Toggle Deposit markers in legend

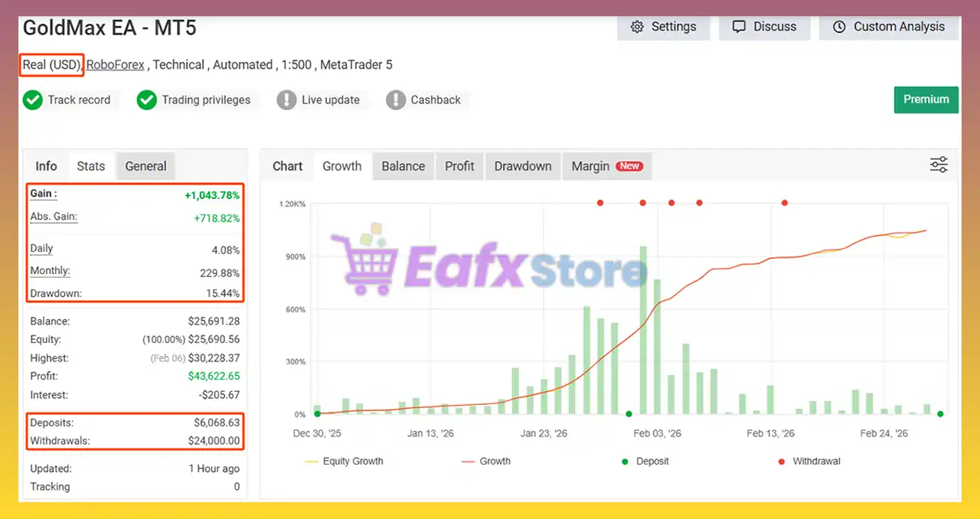click(x=645, y=462)
